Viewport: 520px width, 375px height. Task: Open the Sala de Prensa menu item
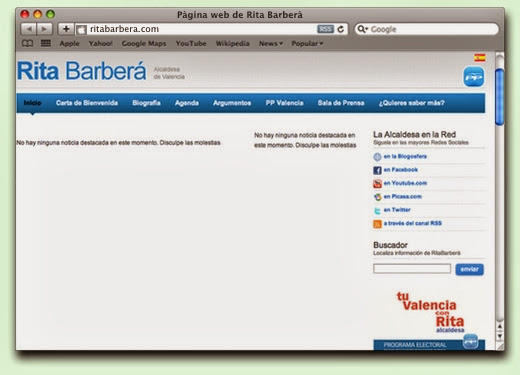(x=341, y=103)
